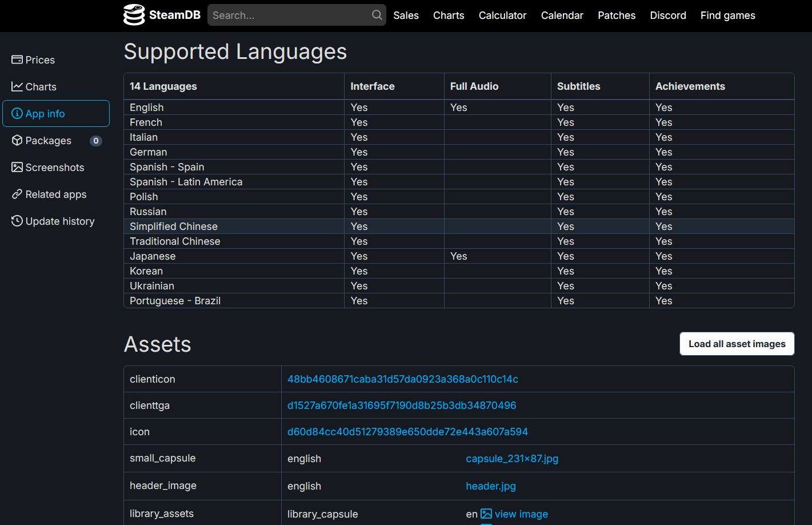Open Related apps via the link icon
The height and width of the screenshot is (525, 812).
[x=17, y=194]
